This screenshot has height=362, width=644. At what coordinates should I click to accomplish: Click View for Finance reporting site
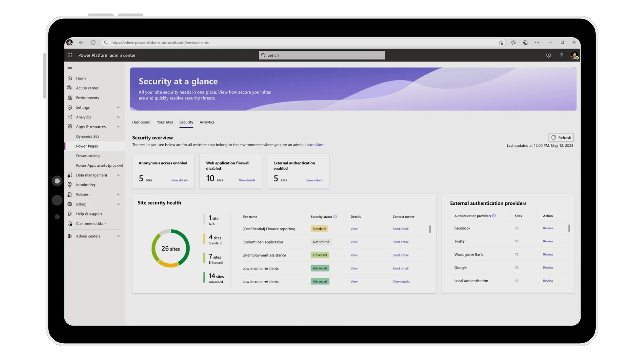pyautogui.click(x=354, y=229)
